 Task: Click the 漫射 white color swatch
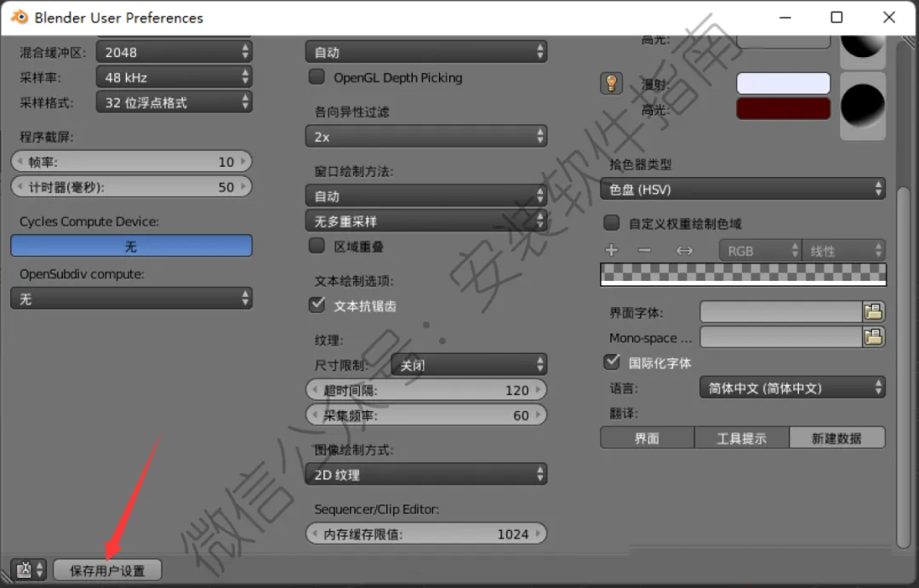[x=783, y=84]
